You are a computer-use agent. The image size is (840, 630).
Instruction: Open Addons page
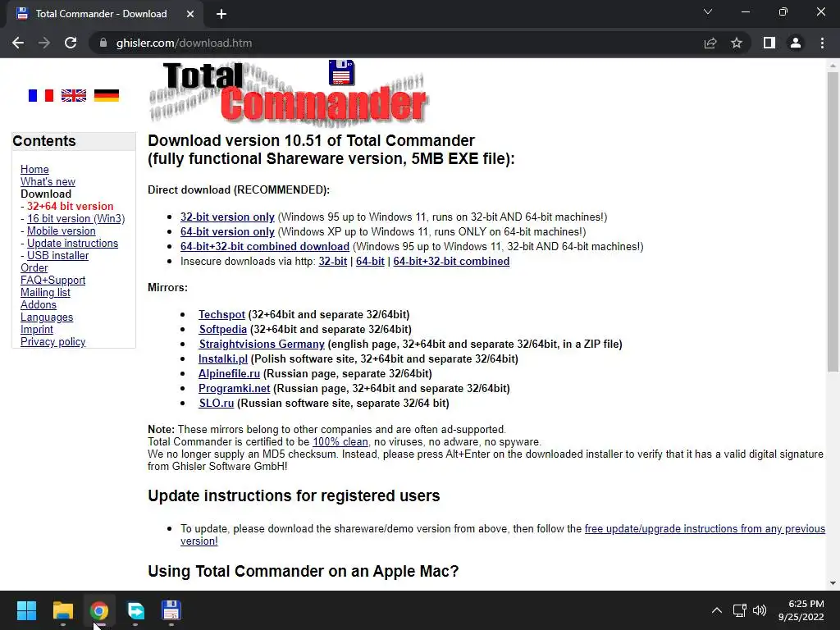tap(38, 305)
